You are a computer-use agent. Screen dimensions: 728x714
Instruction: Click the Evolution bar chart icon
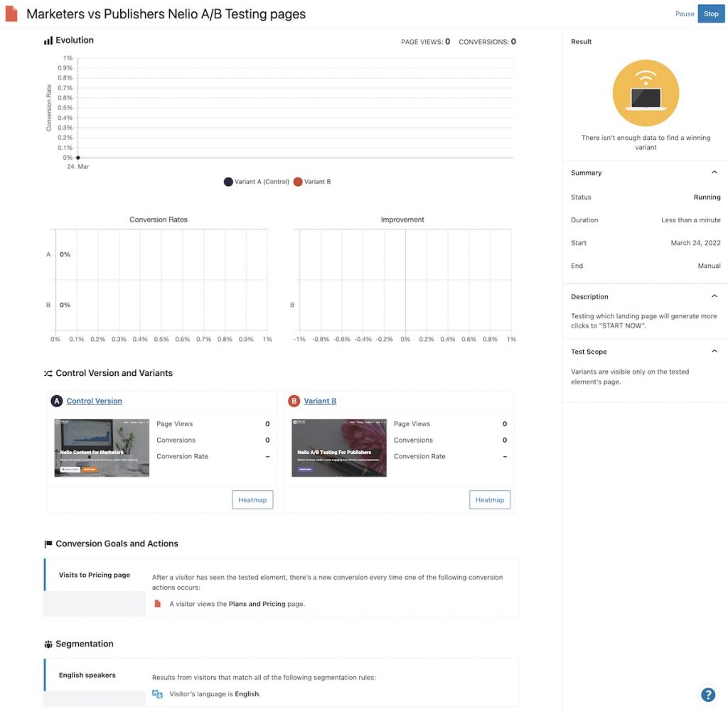pos(48,40)
